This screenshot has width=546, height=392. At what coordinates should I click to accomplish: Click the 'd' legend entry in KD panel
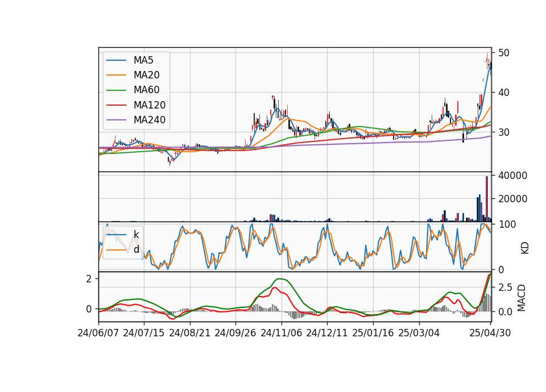point(136,249)
